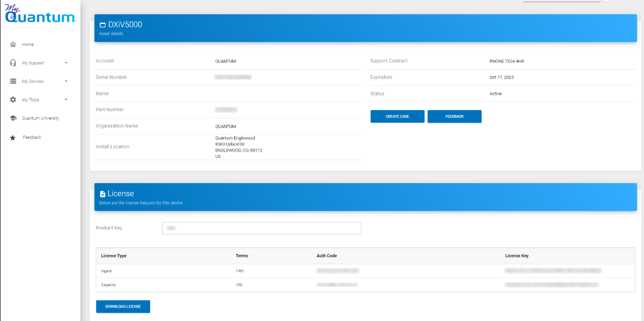The image size is (644, 321).
Task: Click the document icon beside License heading
Action: (102, 194)
